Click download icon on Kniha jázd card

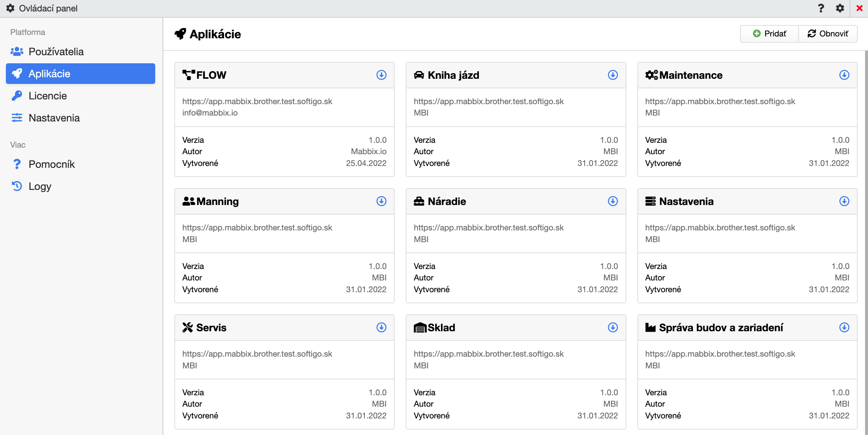[x=613, y=75]
